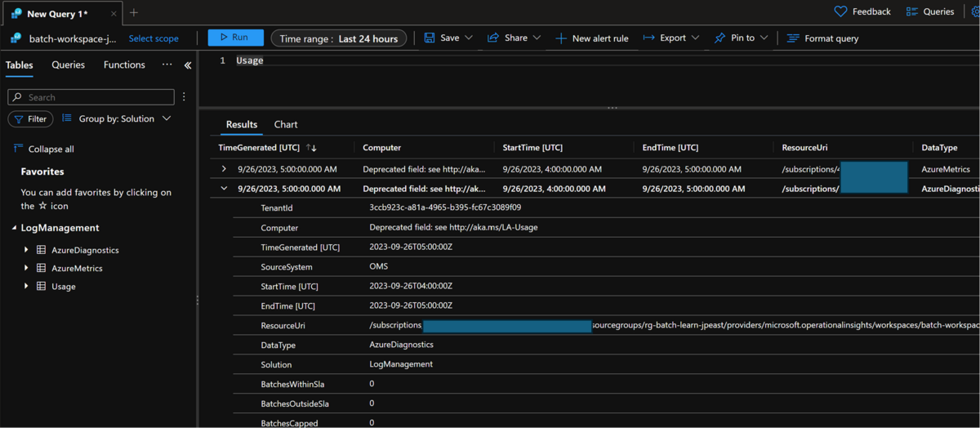
Task: Switch to the Tables tab
Action: click(x=19, y=65)
